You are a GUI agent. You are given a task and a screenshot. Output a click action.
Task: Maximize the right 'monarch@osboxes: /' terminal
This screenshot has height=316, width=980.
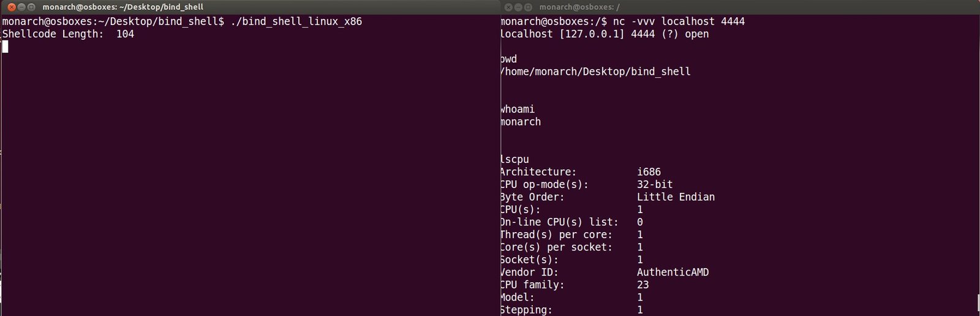(x=529, y=7)
